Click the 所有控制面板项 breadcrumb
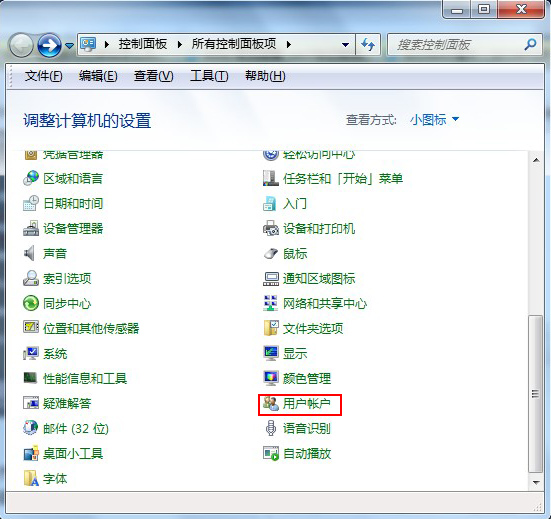The image size is (551, 519). [234, 44]
